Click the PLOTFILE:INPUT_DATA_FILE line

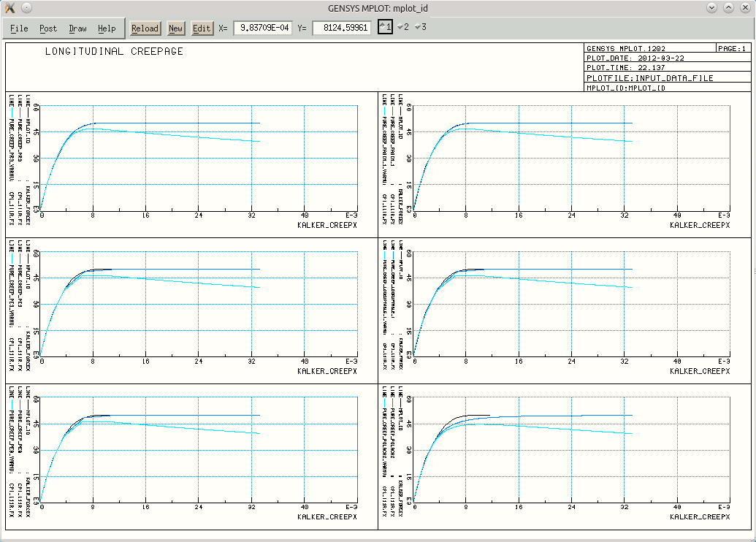tap(650, 78)
